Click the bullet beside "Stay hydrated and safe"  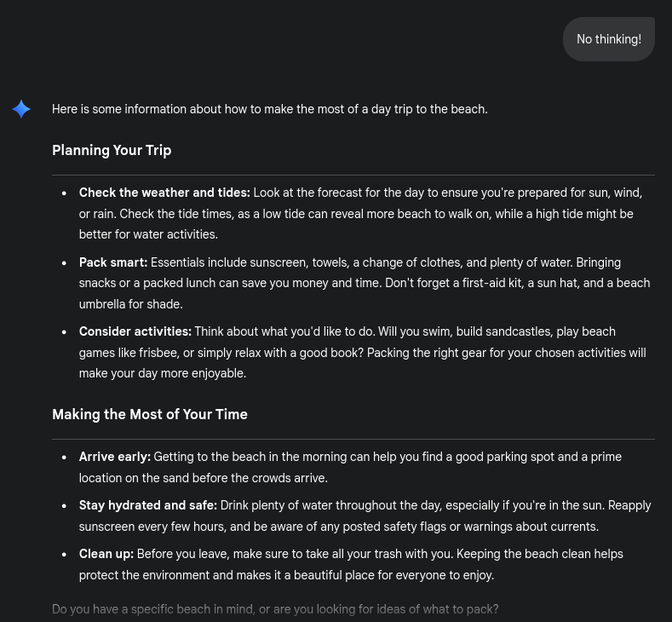[x=64, y=506]
